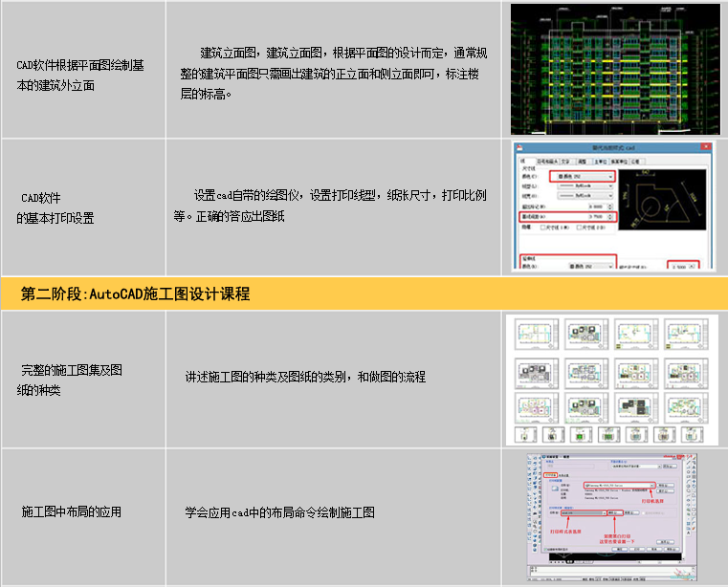Image resolution: width=728 pixels, height=587 pixels.
Task: Tick the 尺寸线 1 hide checkbox
Action: [542, 229]
